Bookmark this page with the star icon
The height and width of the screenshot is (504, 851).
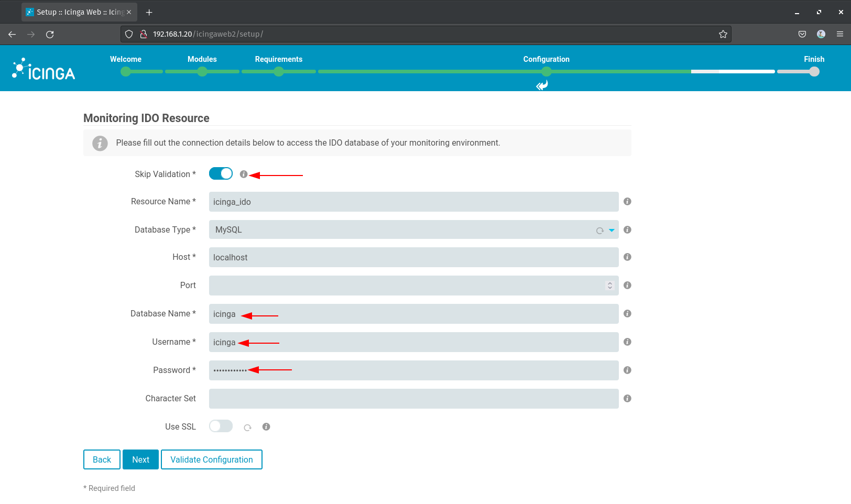(x=723, y=34)
